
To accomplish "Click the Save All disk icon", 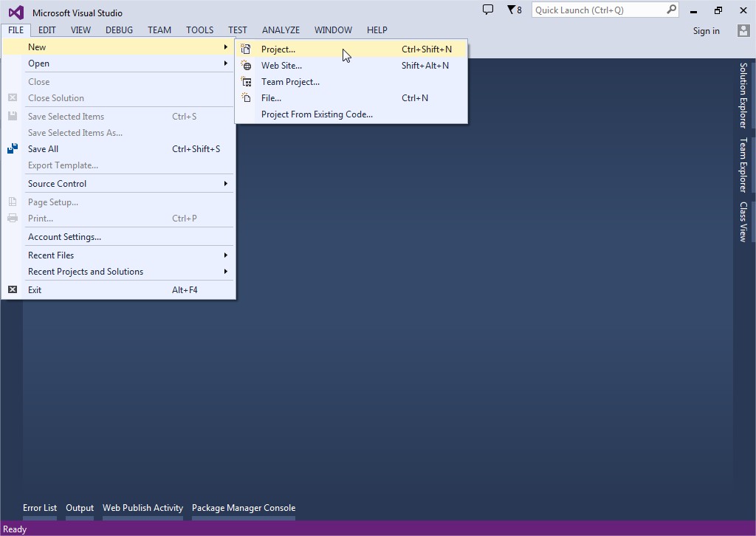I will point(13,149).
